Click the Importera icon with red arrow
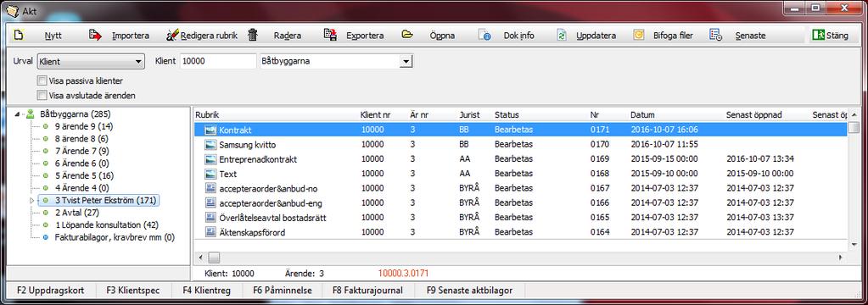This screenshot has height=305, width=868. 95,36
